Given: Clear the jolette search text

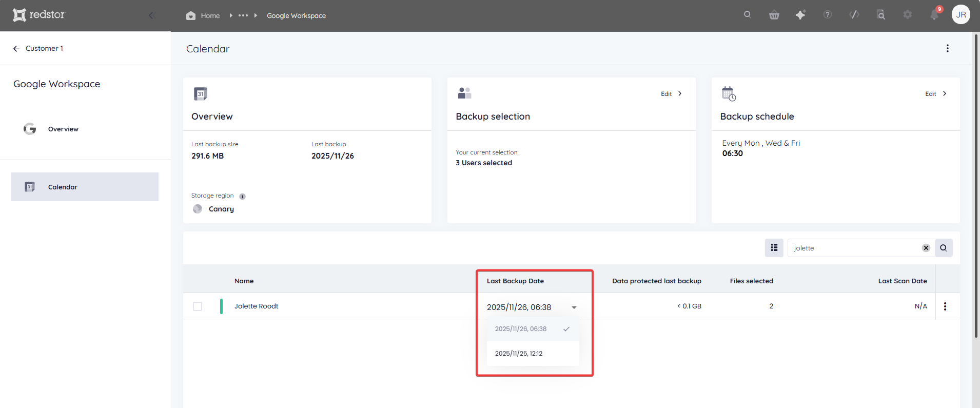Looking at the screenshot, I should (926, 248).
